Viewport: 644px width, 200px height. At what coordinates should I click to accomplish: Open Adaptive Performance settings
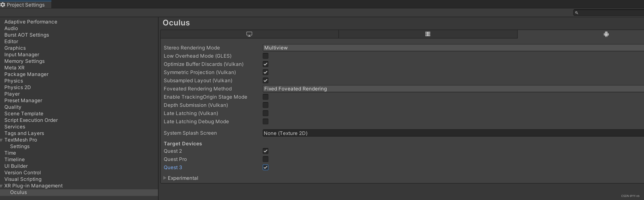pos(31,22)
